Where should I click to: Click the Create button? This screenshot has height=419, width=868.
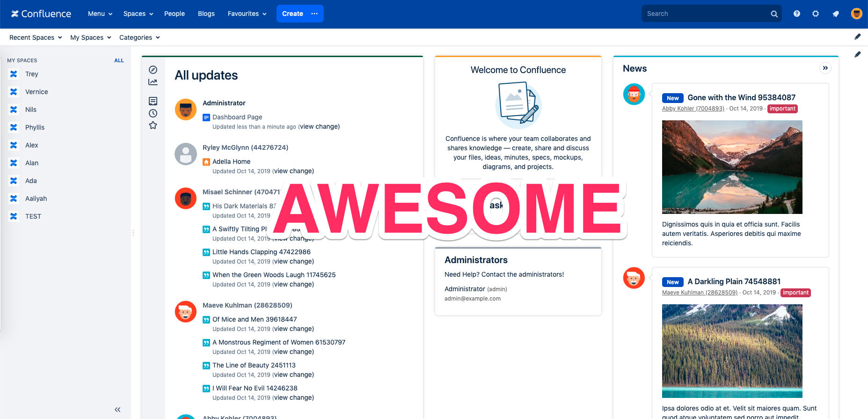coord(292,14)
